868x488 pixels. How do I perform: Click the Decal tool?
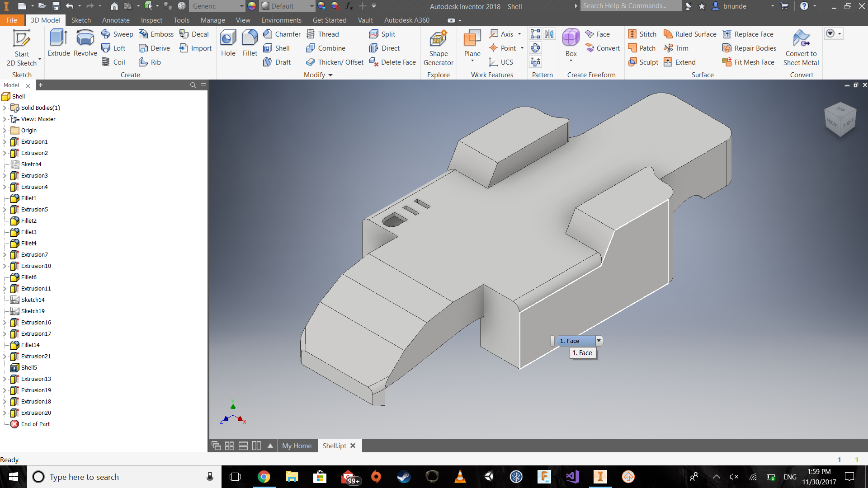(194, 34)
